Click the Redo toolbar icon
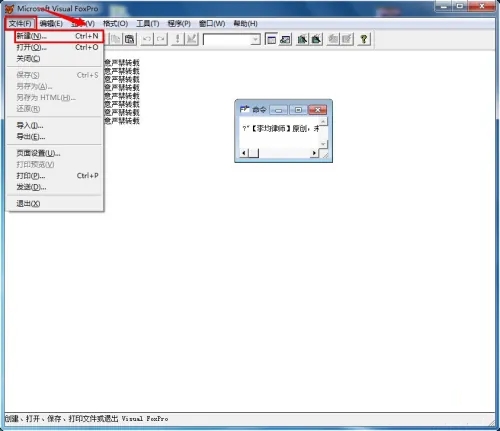Viewport: 500px width, 431px height. coord(161,39)
